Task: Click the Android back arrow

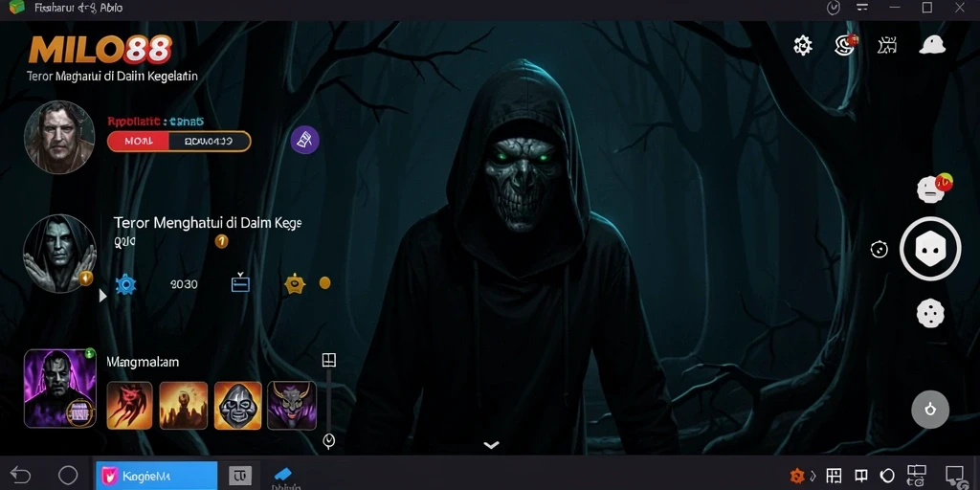Action: click(x=21, y=475)
